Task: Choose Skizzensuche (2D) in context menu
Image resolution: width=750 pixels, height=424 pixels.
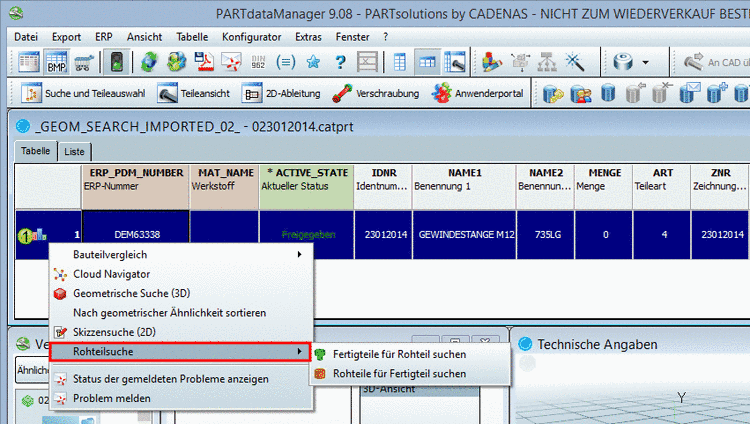Action: point(181,332)
